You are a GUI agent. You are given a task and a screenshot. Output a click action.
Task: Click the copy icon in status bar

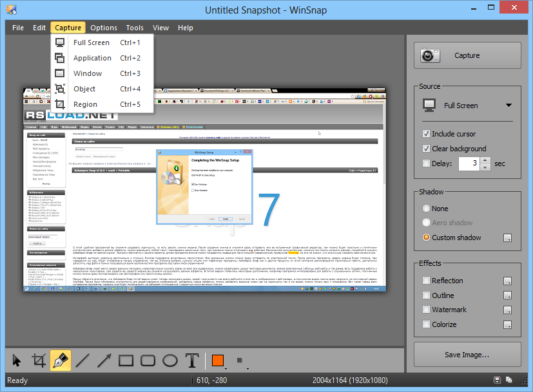(509, 380)
